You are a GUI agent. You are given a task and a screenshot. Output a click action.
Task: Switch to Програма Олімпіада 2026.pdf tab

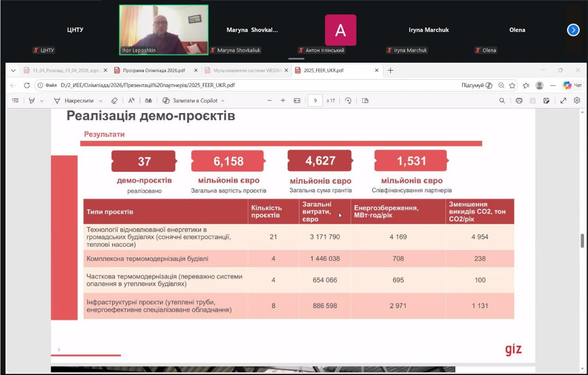pos(154,70)
